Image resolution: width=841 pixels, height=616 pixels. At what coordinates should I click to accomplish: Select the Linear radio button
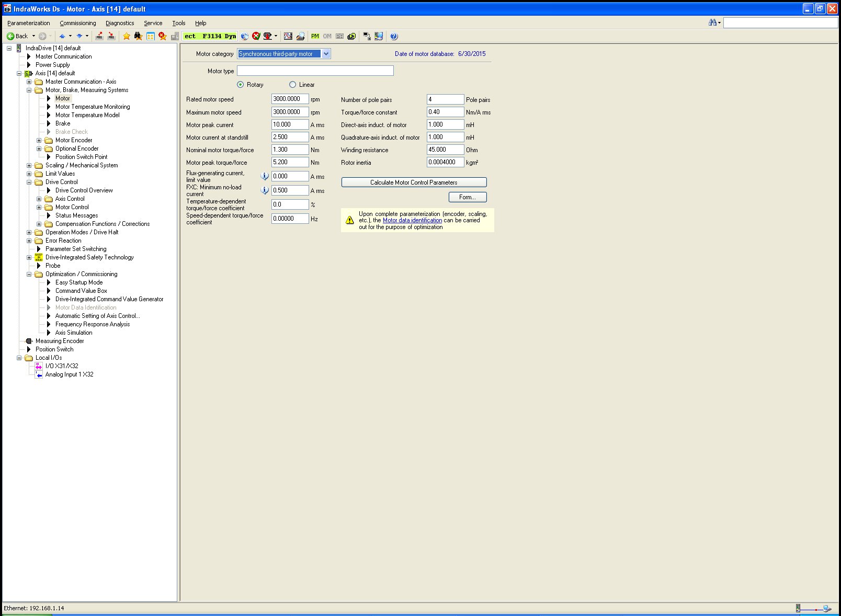(x=293, y=85)
